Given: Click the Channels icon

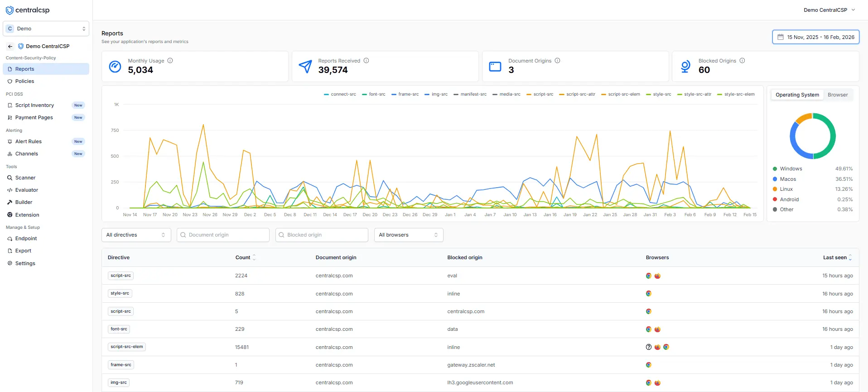Looking at the screenshot, I should point(10,154).
